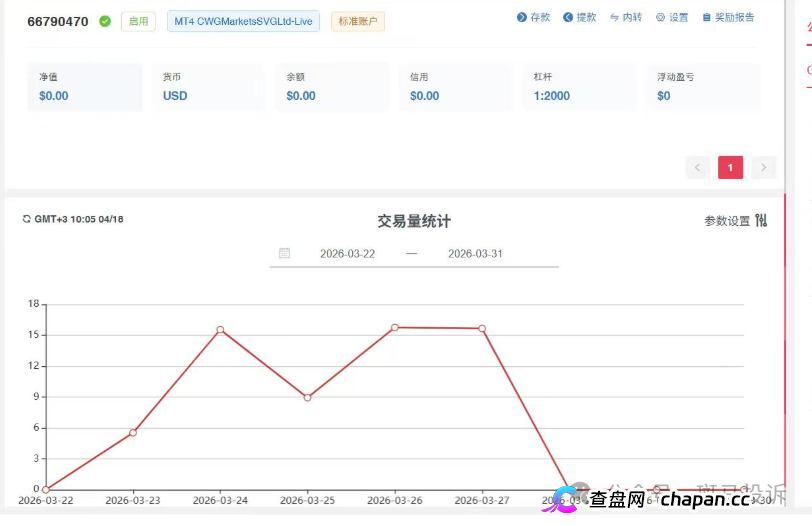Open the 提款 withdrawal action
The width and height of the screenshot is (812, 526).
[x=579, y=17]
